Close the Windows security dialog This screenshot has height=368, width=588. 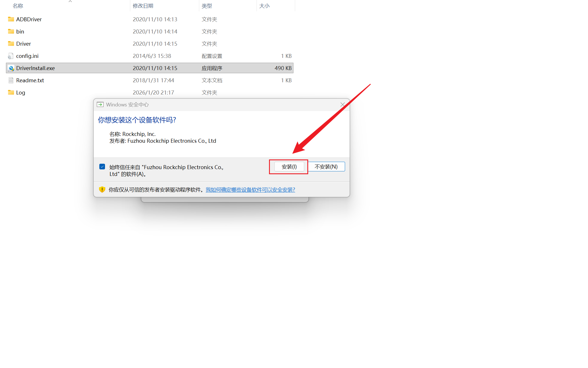point(343,105)
